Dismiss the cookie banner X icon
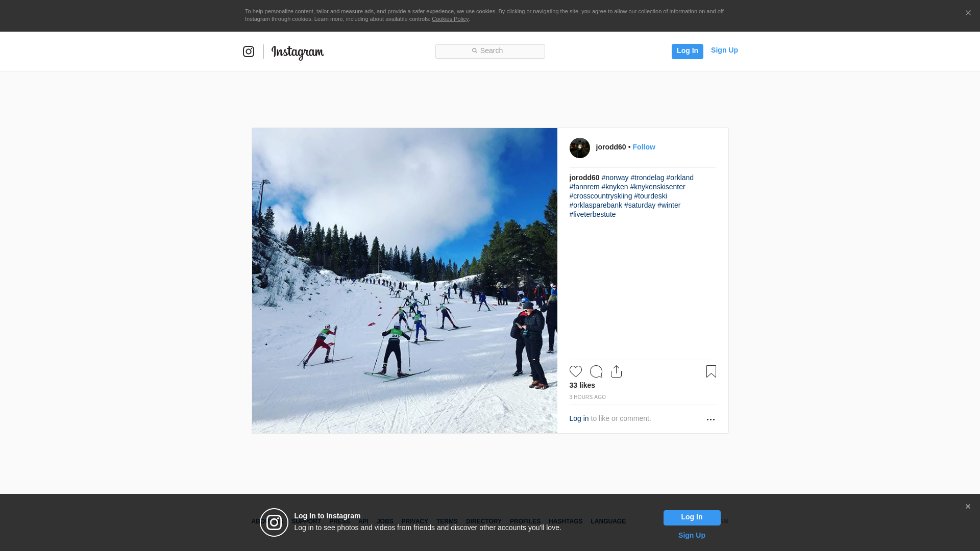This screenshot has width=980, height=551. click(968, 13)
